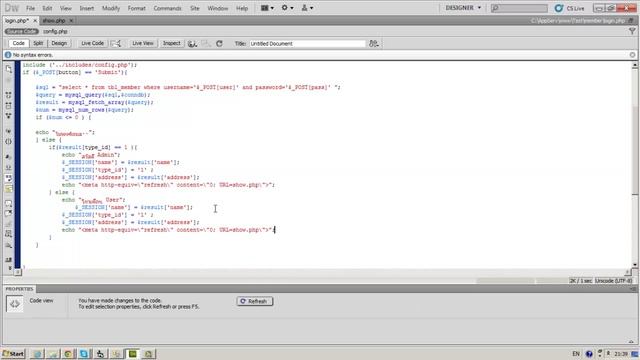Click the Show Code Navigator icon
This screenshot has width=640, height=360.
coord(9,80)
